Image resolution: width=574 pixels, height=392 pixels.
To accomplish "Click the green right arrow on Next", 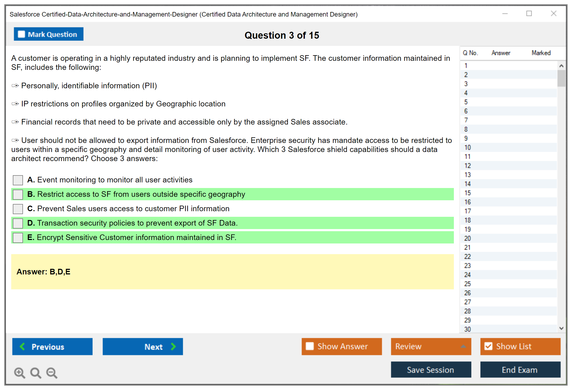I will click(x=174, y=346).
